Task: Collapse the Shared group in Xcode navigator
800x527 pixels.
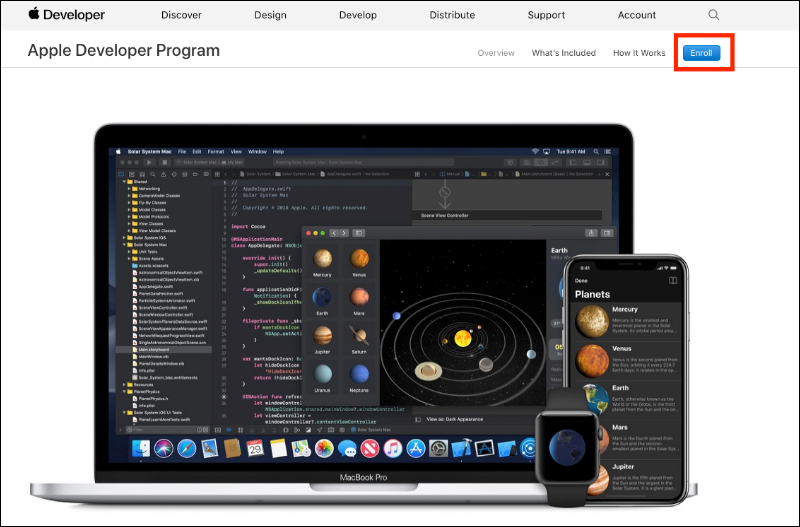Action: [x=123, y=181]
